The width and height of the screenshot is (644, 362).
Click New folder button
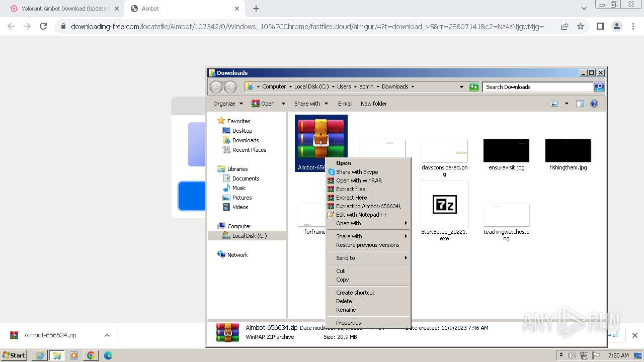click(374, 104)
